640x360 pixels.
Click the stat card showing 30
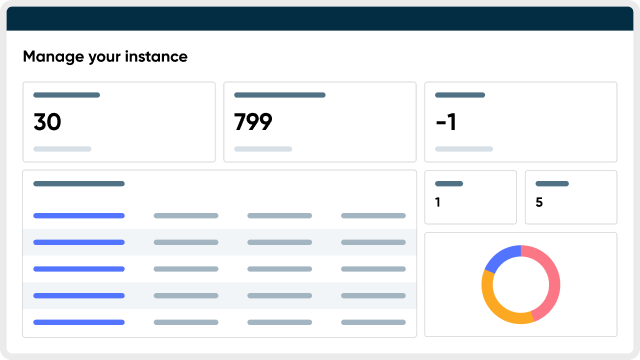(119, 122)
